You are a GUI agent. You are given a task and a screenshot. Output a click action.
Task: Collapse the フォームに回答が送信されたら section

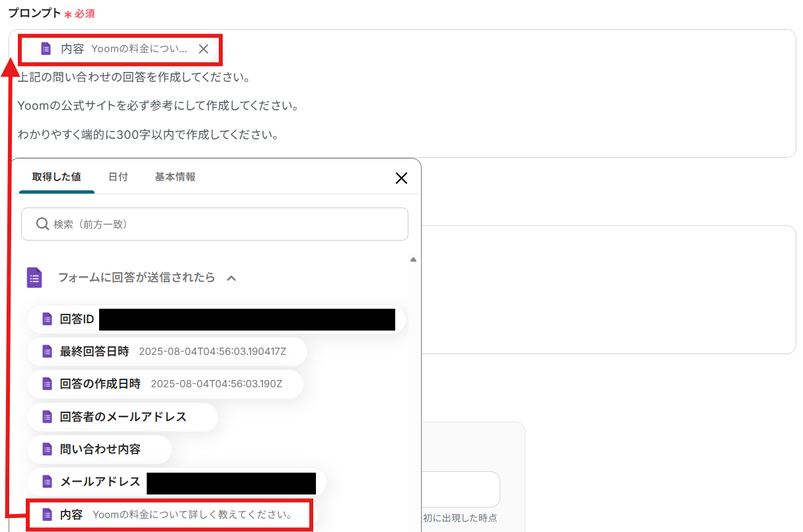[231, 278]
